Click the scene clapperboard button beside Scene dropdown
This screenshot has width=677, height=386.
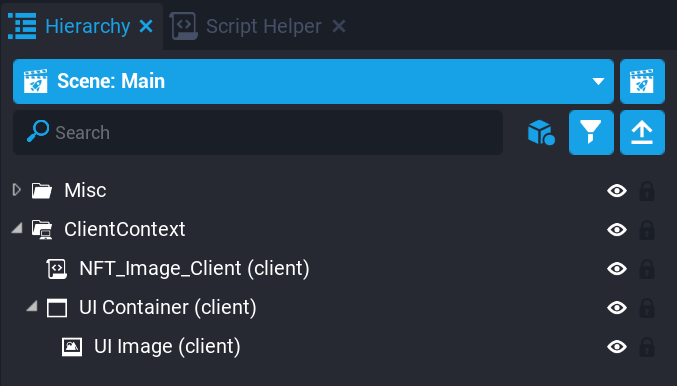click(642, 81)
